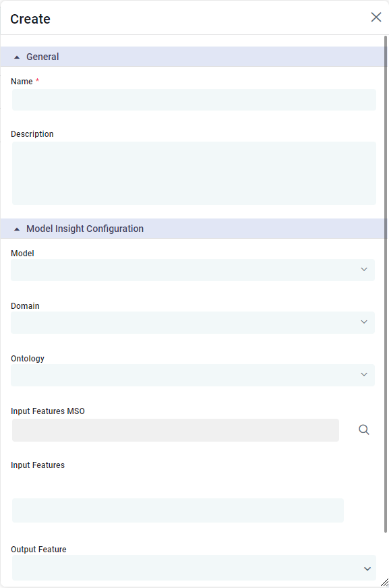The image size is (389, 588).
Task: Close the Create dialog with the X
Action: (376, 18)
